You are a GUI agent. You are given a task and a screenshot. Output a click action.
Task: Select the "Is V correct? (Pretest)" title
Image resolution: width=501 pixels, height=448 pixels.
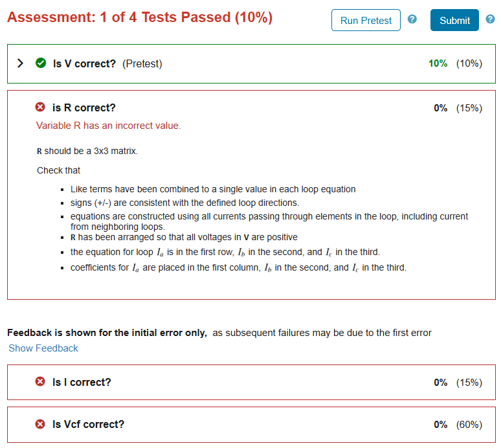(x=107, y=63)
